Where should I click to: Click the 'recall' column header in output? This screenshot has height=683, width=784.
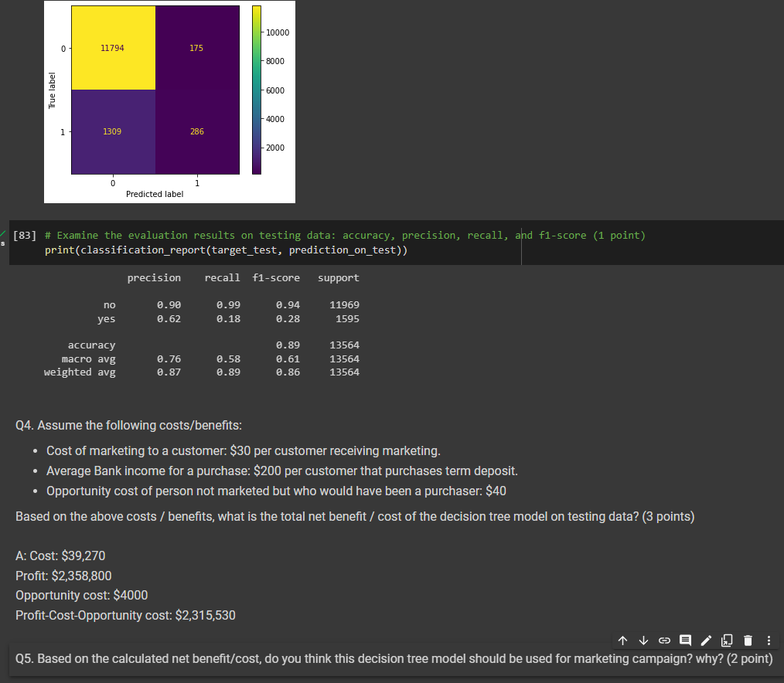coord(222,278)
